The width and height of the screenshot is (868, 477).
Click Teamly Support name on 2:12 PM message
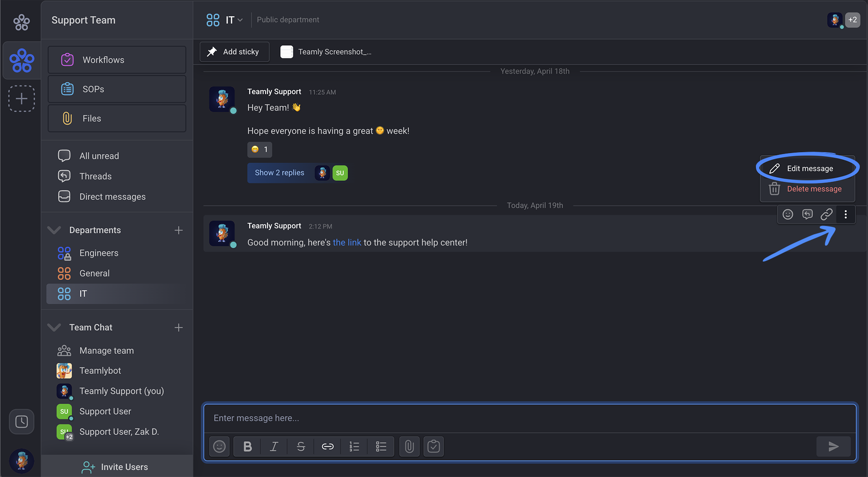point(274,226)
